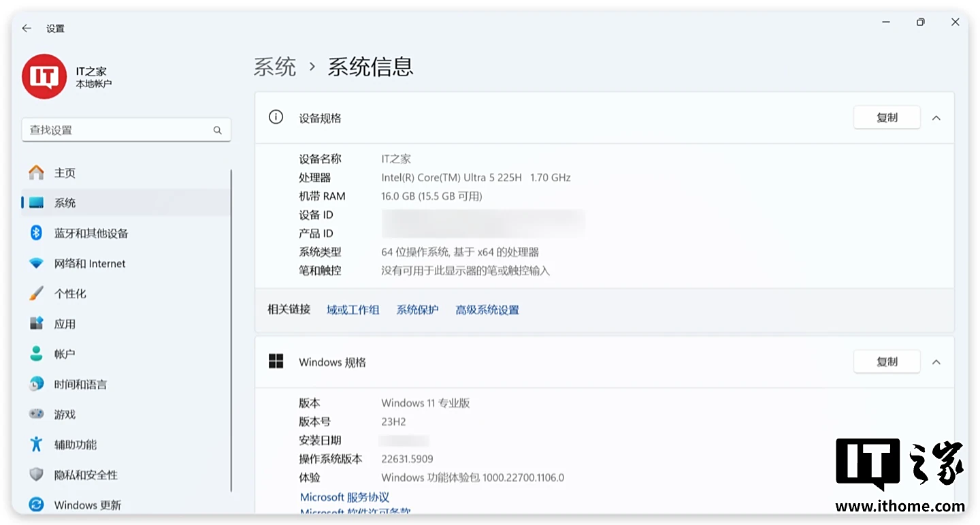
Task: Click the 个性化 paintbrush icon
Action: (37, 293)
